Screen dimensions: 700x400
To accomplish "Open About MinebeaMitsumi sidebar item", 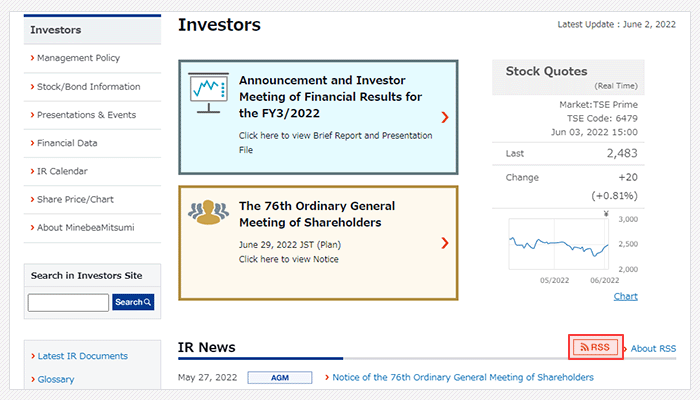I will pos(85,227).
